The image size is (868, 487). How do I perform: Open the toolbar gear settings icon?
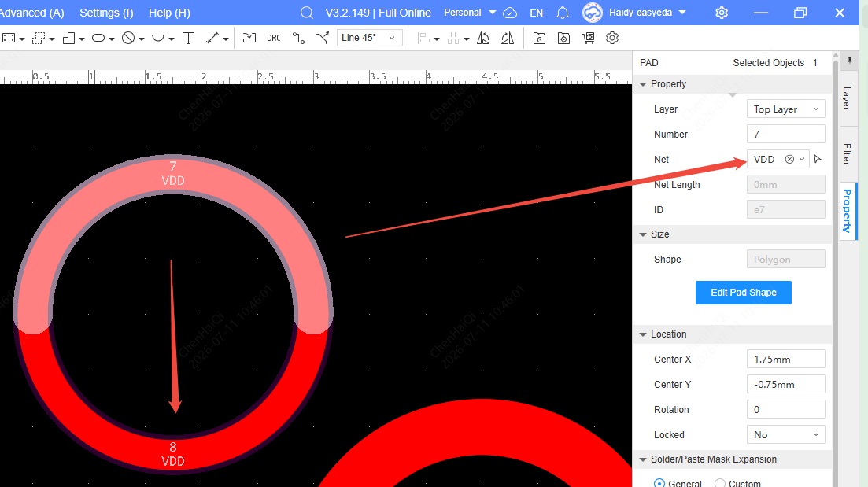tap(612, 39)
